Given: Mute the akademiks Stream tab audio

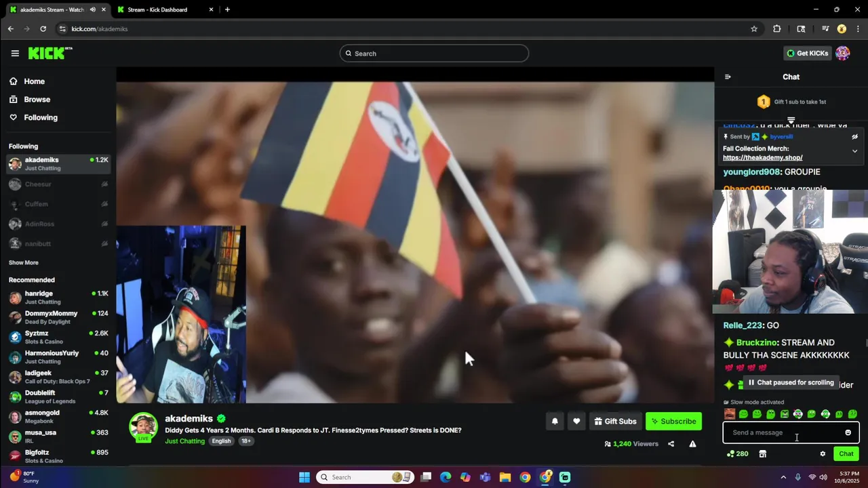Looking at the screenshot, I should pyautogui.click(x=93, y=9).
